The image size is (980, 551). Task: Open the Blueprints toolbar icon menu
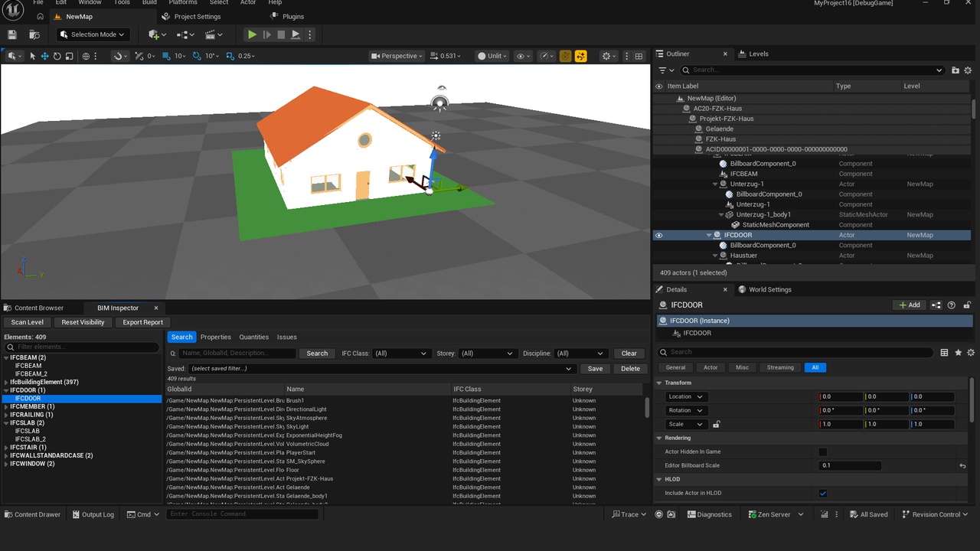185,34
